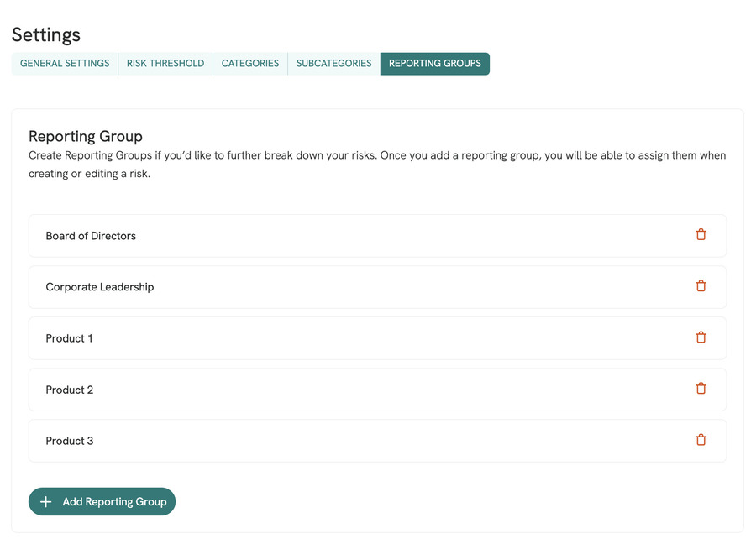Image resolution: width=756 pixels, height=544 pixels.
Task: Open the RISK THRESHOLD tab
Action: click(x=165, y=63)
